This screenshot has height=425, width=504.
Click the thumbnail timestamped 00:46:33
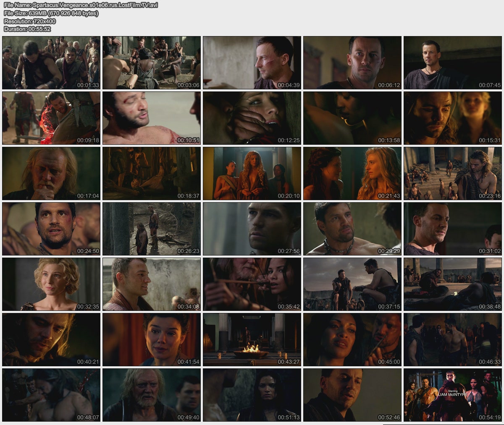(453, 339)
